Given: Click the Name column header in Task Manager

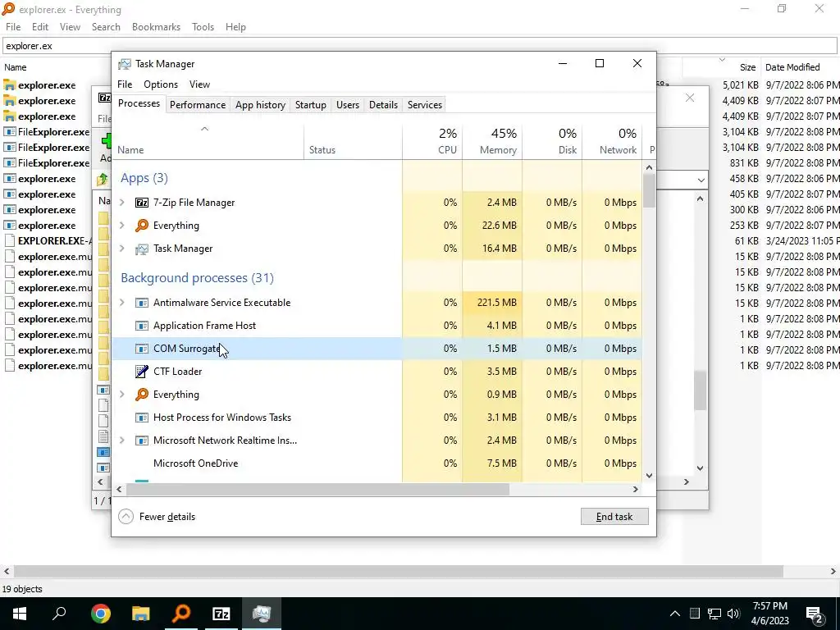Looking at the screenshot, I should pos(208,141).
